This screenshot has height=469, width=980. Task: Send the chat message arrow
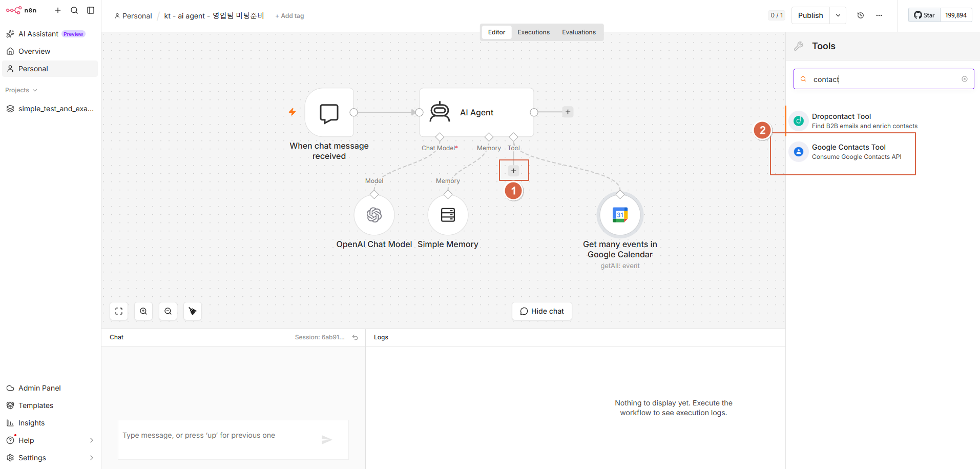(x=327, y=440)
